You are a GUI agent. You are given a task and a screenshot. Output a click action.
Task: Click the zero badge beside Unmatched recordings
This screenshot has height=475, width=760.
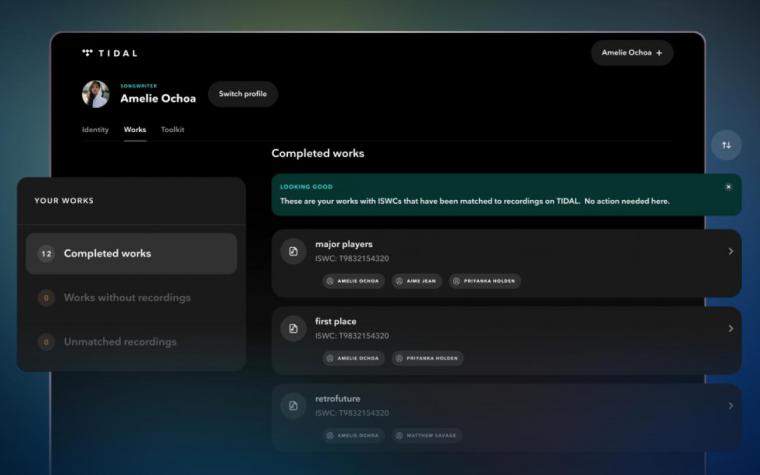pos(46,342)
